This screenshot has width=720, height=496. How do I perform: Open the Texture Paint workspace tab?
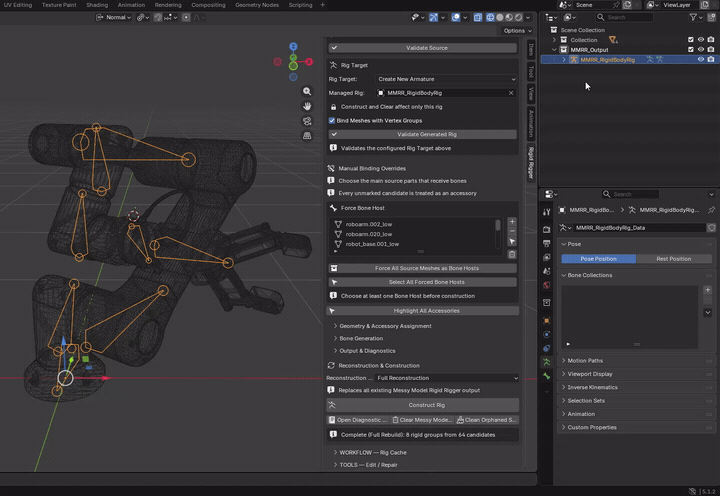[x=59, y=5]
